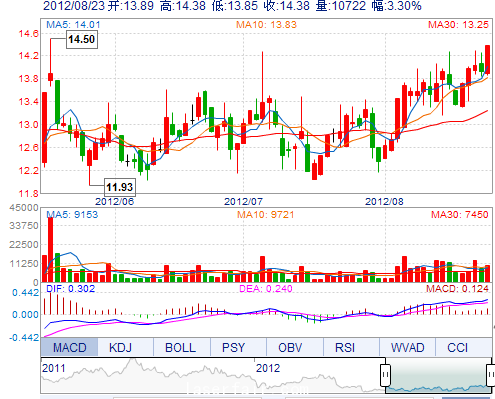Click the 2011 region in the overview timeline

54,368
